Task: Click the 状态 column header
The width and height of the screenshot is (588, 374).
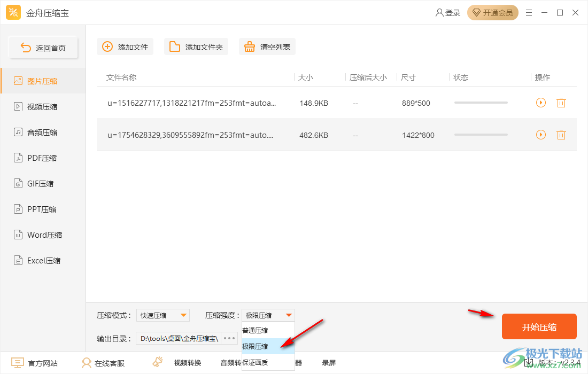Action: point(460,77)
